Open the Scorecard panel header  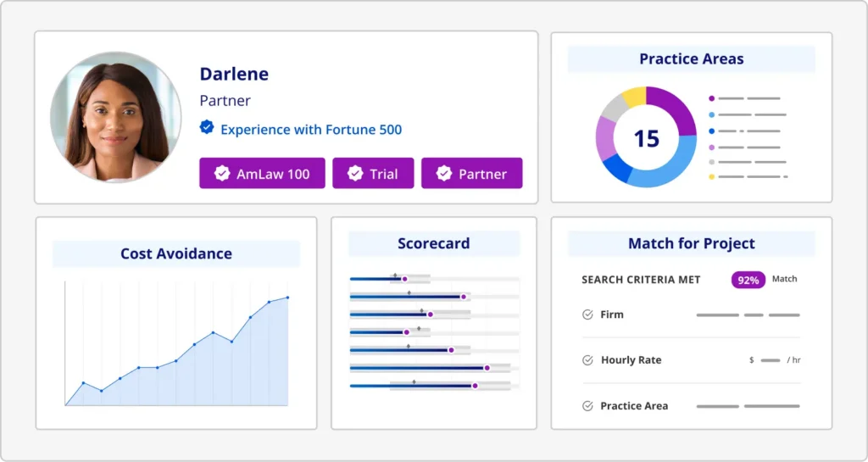point(433,244)
